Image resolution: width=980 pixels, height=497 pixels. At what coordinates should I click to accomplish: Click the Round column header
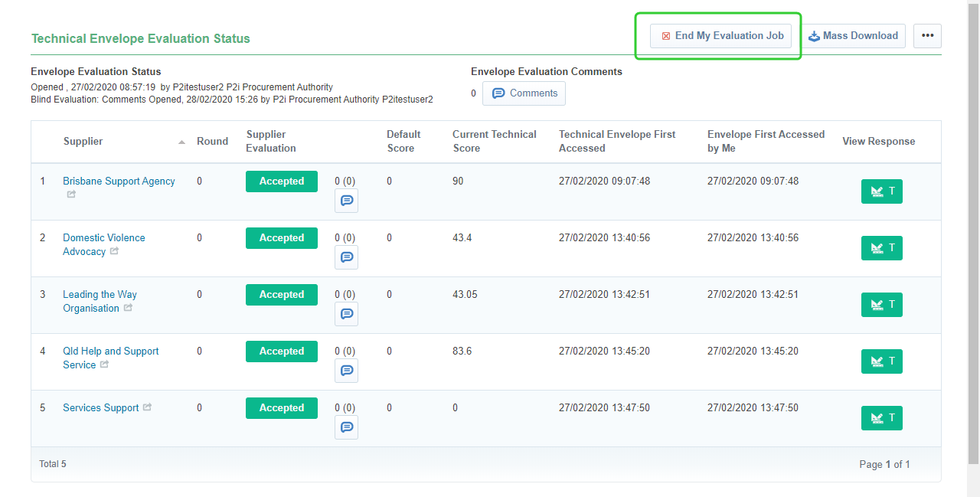coord(212,141)
